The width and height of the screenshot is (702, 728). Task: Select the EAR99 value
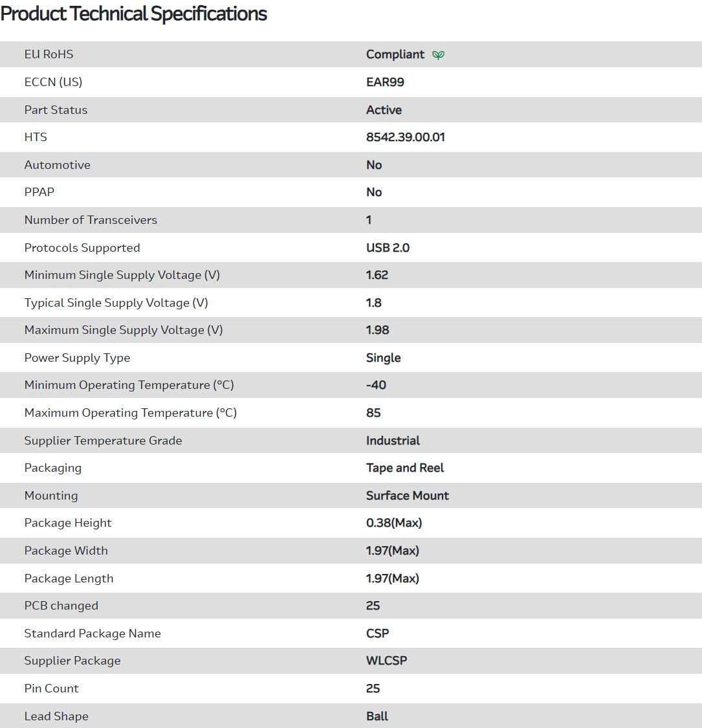385,82
